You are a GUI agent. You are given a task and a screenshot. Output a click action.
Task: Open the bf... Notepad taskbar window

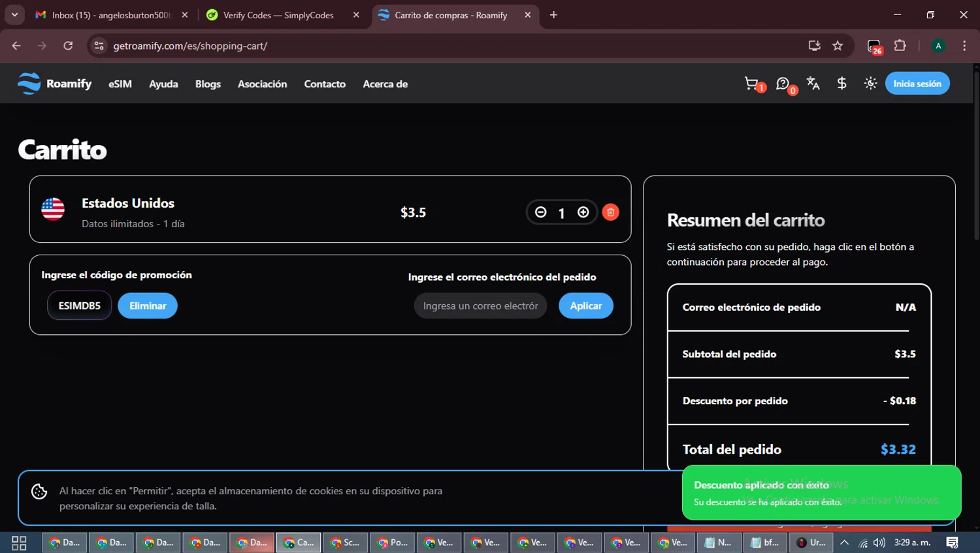coord(764,543)
